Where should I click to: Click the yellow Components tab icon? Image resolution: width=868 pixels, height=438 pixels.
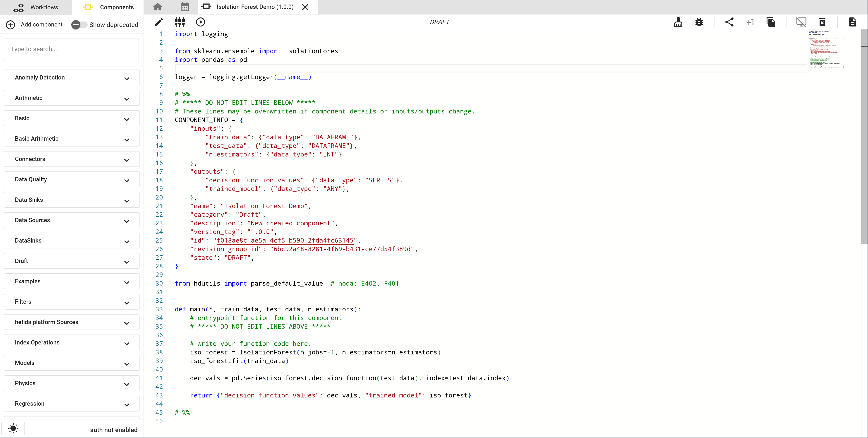(x=88, y=7)
